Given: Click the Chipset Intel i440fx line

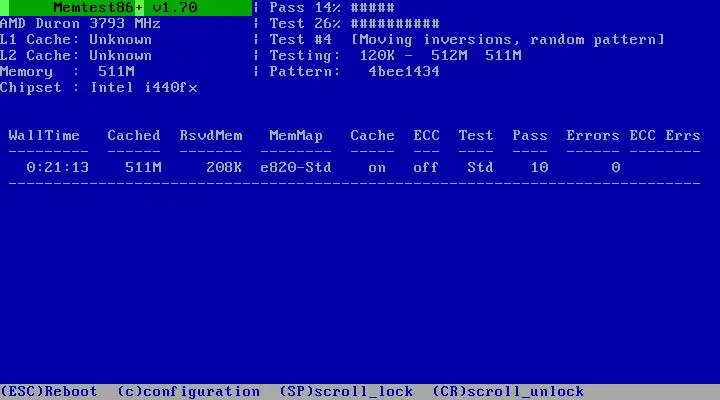Looking at the screenshot, I should click(x=99, y=88).
